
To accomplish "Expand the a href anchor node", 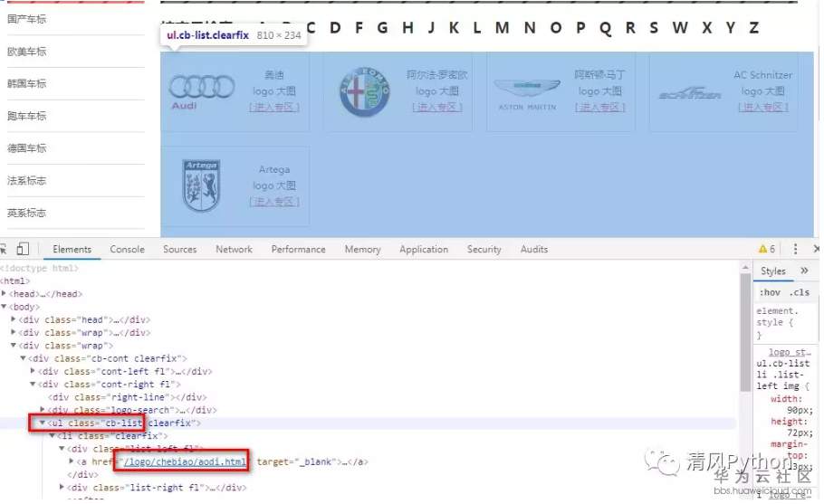I will 72,461.
